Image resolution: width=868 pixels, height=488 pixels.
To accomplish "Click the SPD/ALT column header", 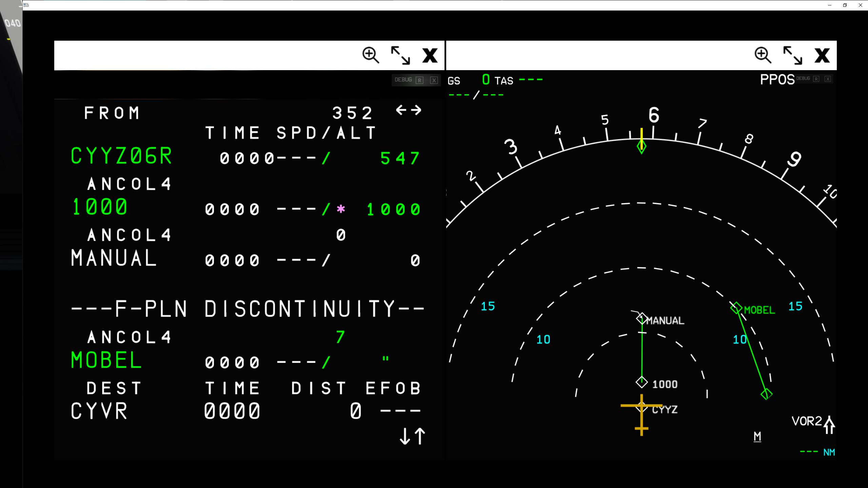I will click(326, 133).
